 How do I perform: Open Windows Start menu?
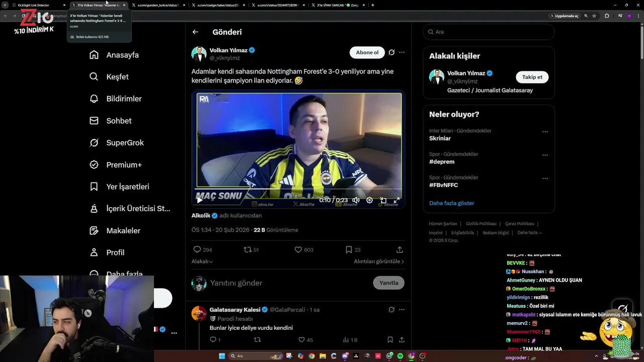click(x=222, y=356)
